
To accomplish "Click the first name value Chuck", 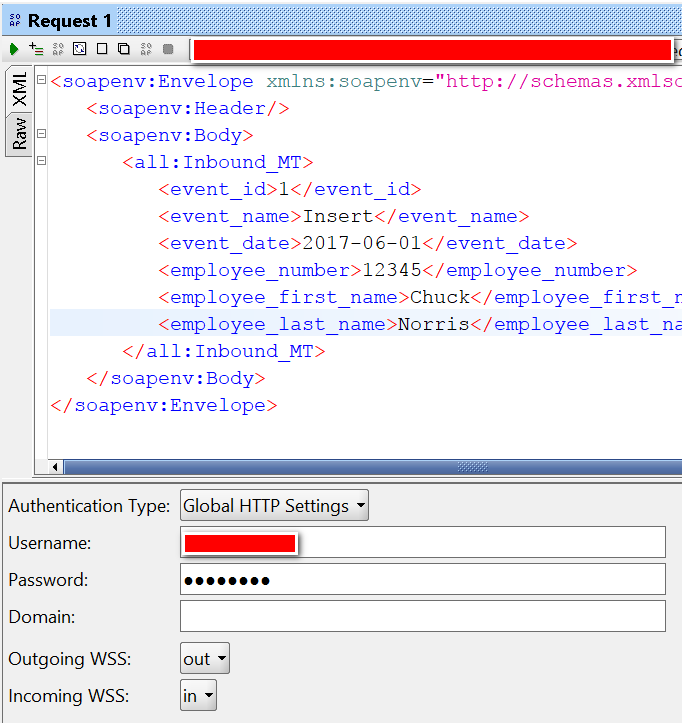I will 439,297.
